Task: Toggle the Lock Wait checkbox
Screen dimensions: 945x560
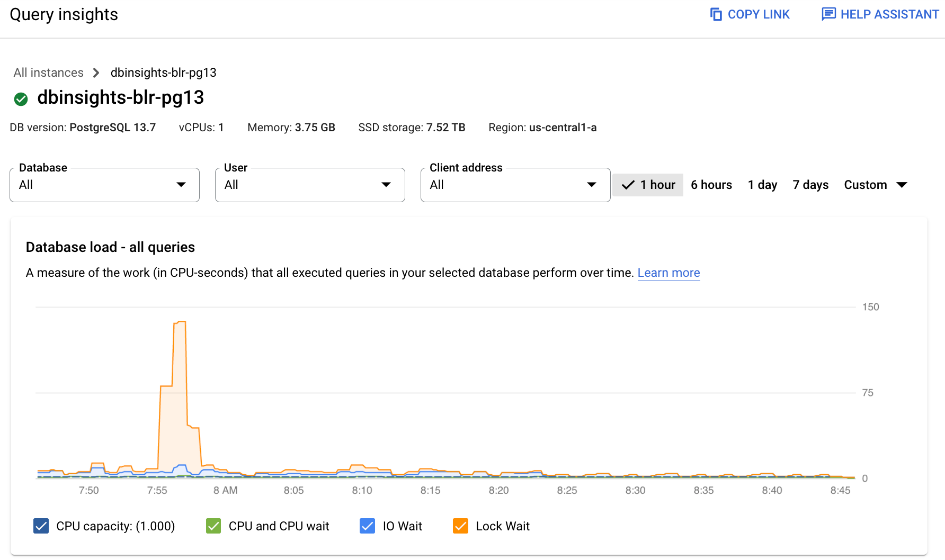Action: 460,526
